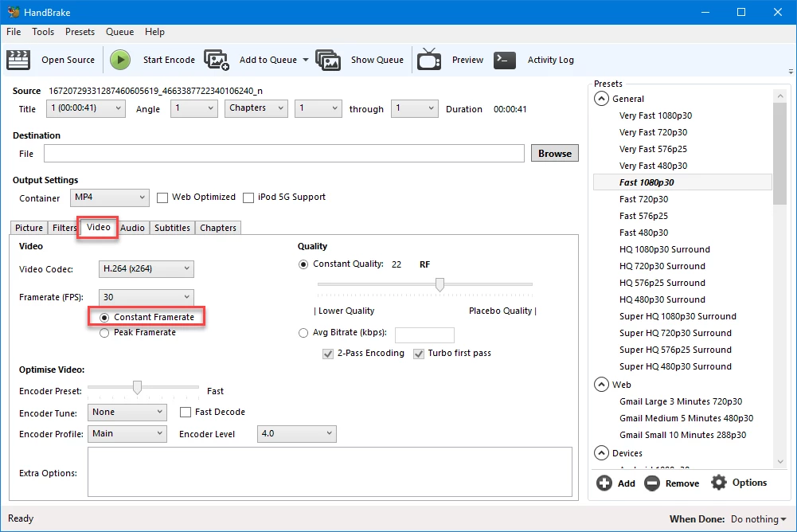Click the Avg Bitrate kbps input field
This screenshot has width=797, height=532.
coord(424,334)
